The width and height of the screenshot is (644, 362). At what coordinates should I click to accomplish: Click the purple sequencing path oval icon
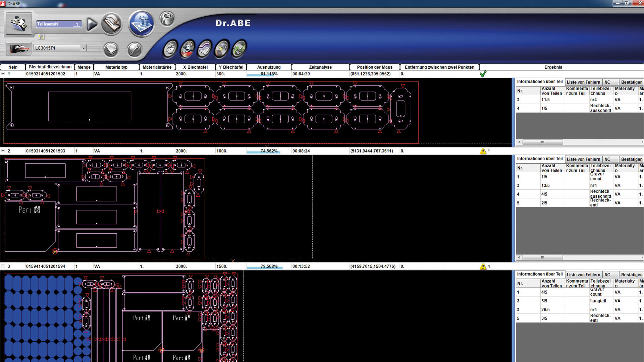coord(205,49)
